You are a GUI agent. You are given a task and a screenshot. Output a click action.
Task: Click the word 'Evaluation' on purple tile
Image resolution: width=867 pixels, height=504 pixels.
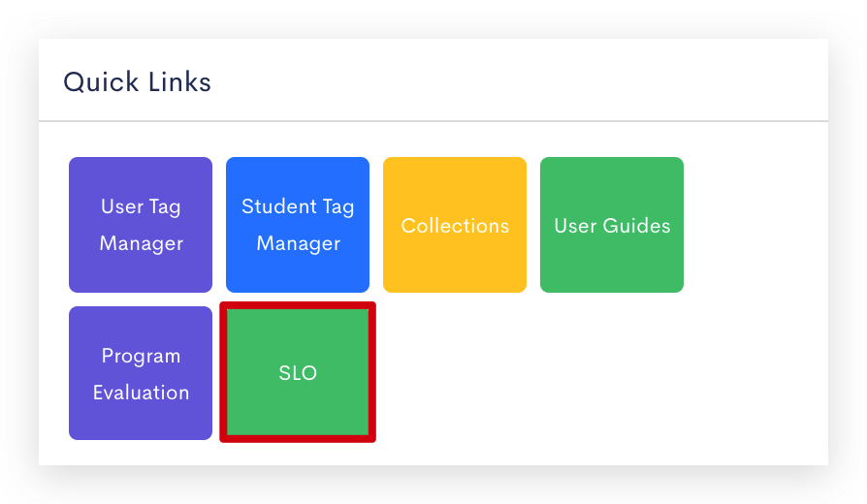pos(141,393)
